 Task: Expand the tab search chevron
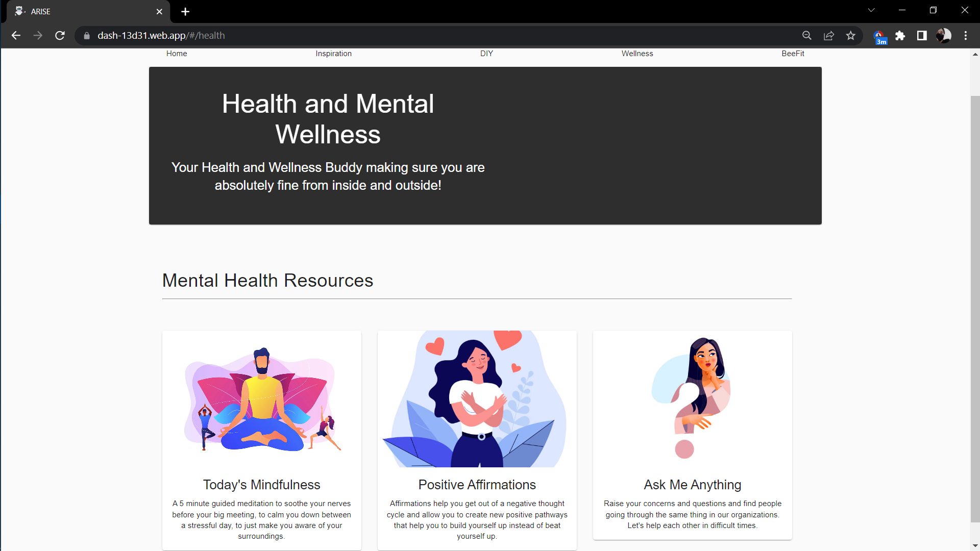pos(871,10)
